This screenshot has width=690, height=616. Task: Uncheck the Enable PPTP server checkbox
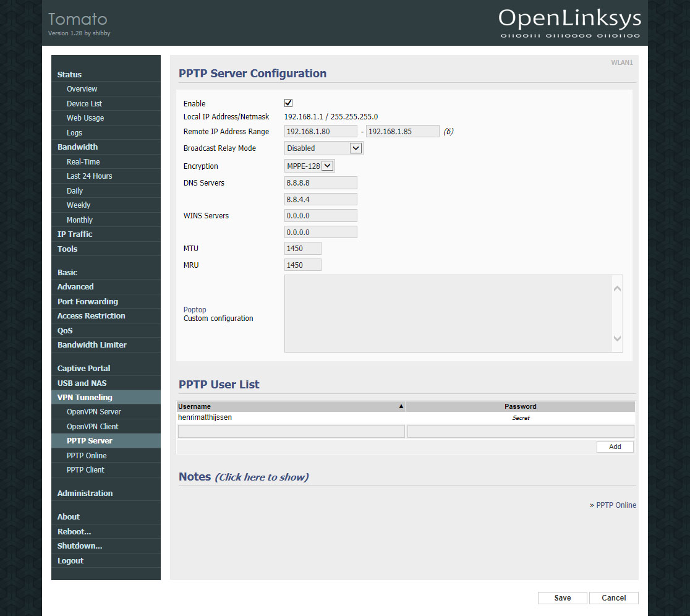tap(288, 103)
